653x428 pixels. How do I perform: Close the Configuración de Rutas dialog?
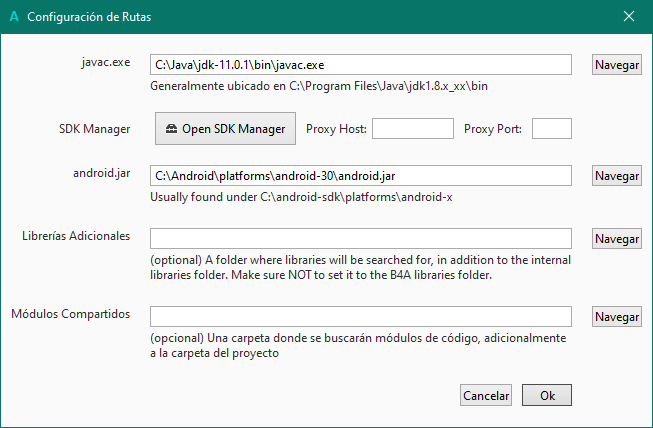[629, 17]
